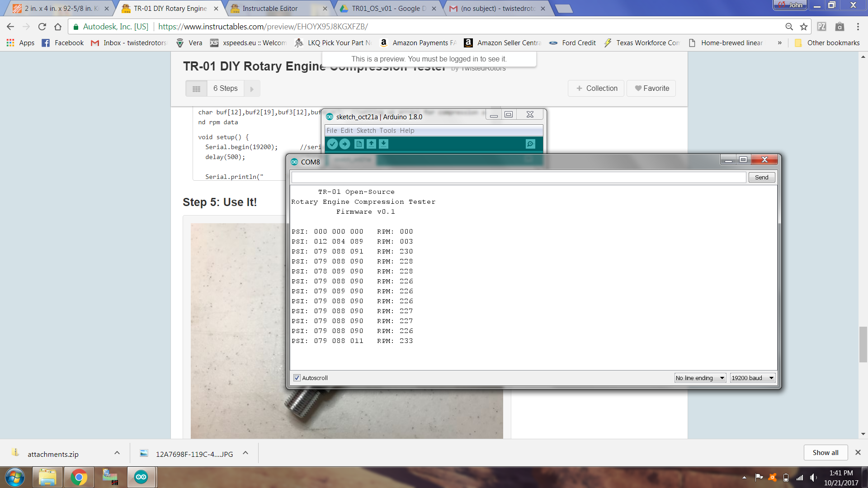Click the Favorite button
868x488 pixels.
(651, 89)
